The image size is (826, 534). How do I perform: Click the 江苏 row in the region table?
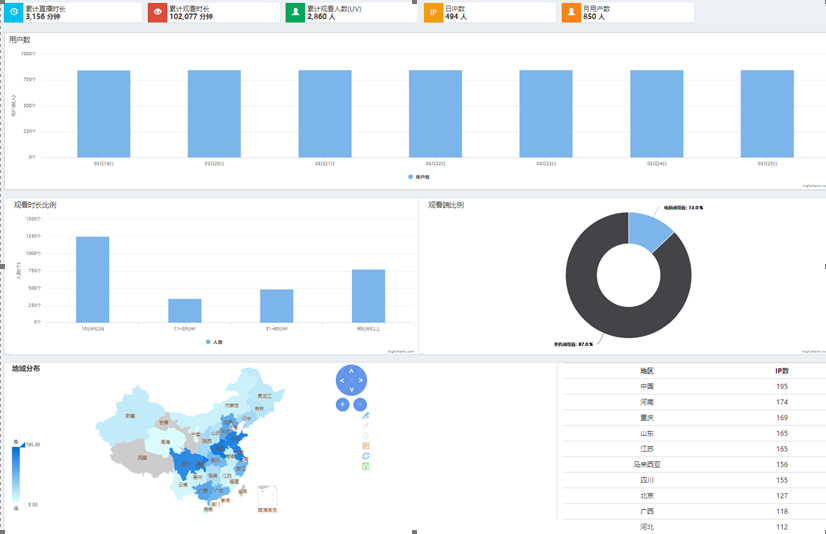pos(694,449)
